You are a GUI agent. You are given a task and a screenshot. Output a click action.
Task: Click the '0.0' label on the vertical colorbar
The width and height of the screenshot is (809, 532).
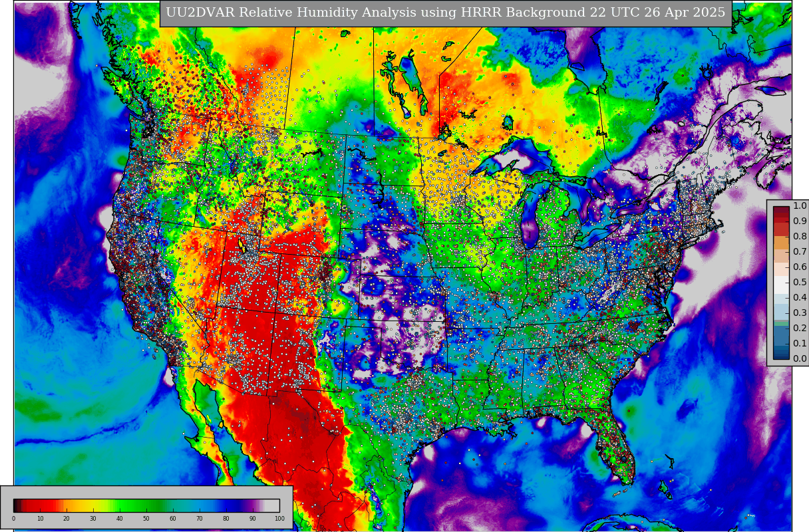tap(800, 359)
